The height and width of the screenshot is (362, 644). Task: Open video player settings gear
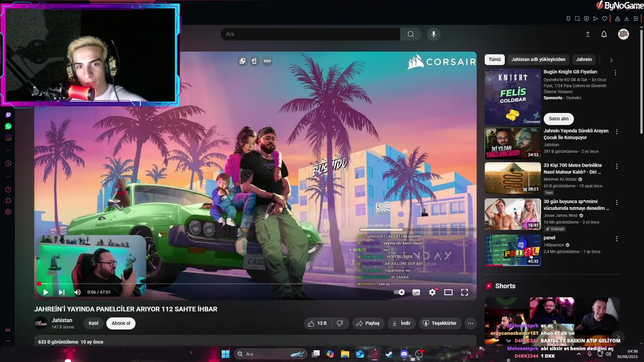[x=432, y=292]
